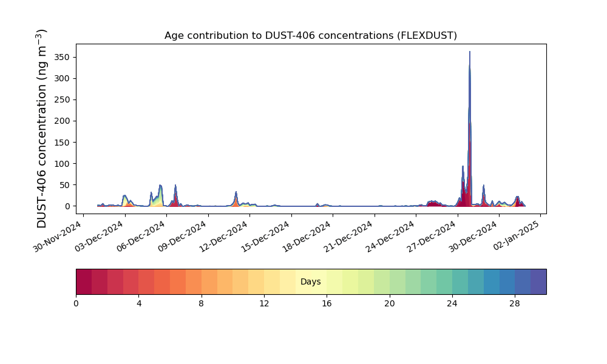The image size is (607, 364).
Task: Click the x-axis date label 15-Dec-2024
Action: point(265,236)
